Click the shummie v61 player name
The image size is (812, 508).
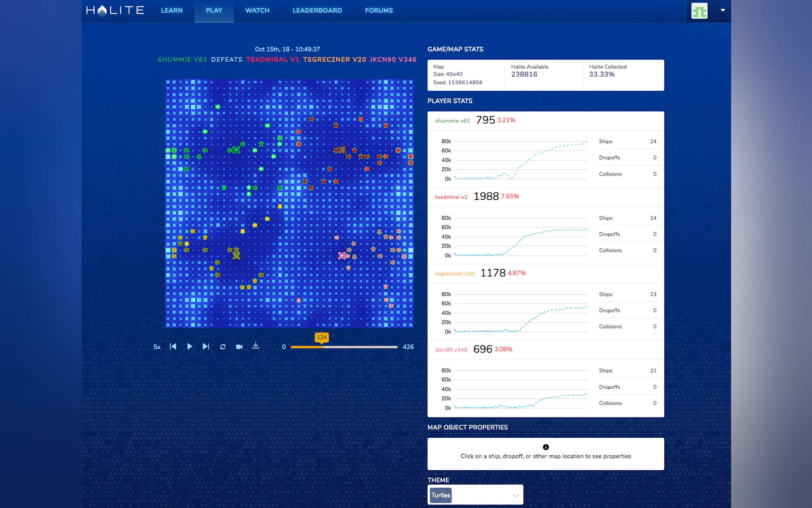point(452,121)
